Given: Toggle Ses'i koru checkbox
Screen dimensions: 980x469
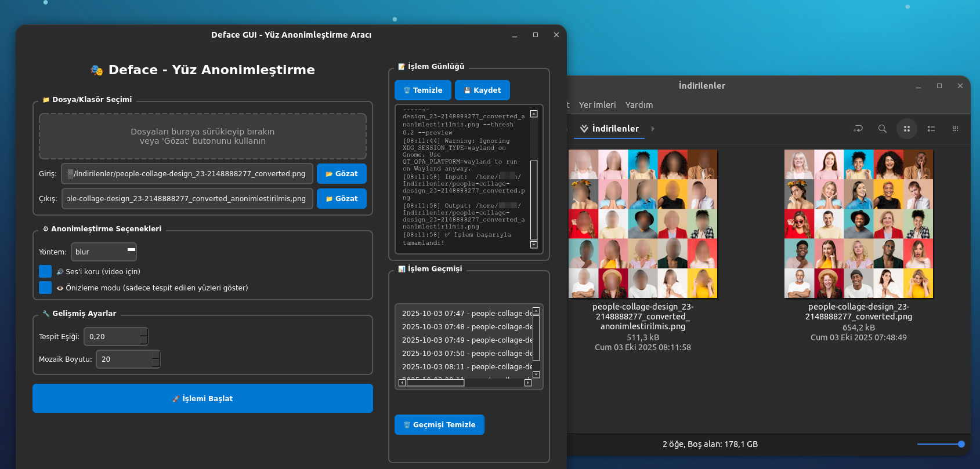Looking at the screenshot, I should [x=45, y=271].
